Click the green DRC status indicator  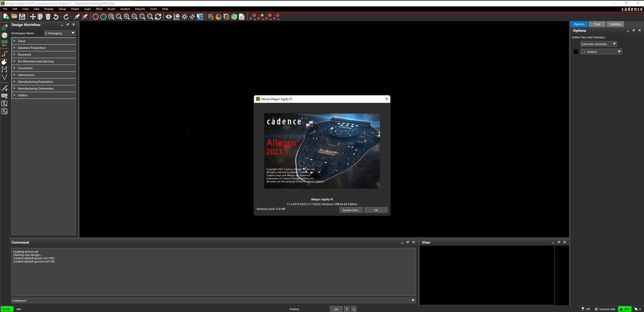(x=624, y=309)
